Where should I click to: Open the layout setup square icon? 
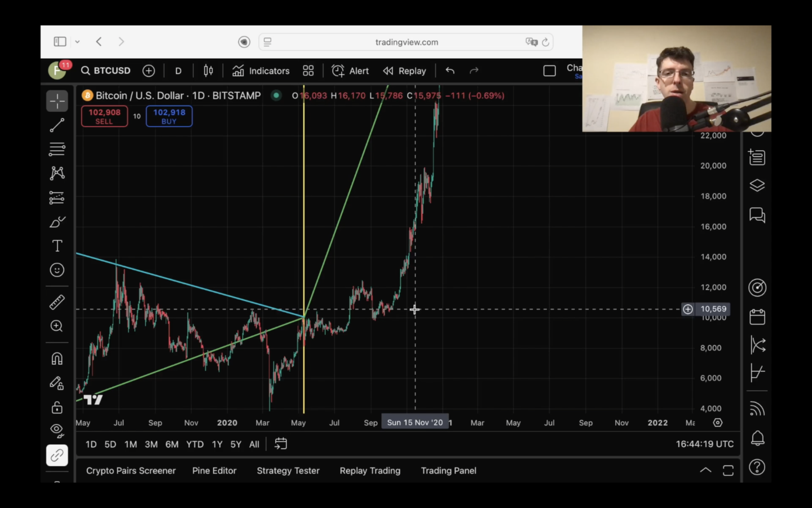tap(550, 71)
